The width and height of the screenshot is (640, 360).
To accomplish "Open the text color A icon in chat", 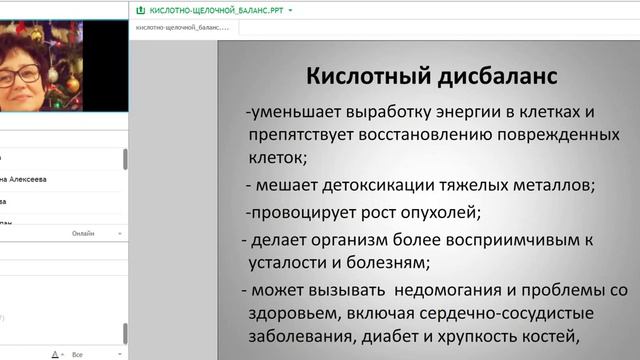I will pos(55,354).
